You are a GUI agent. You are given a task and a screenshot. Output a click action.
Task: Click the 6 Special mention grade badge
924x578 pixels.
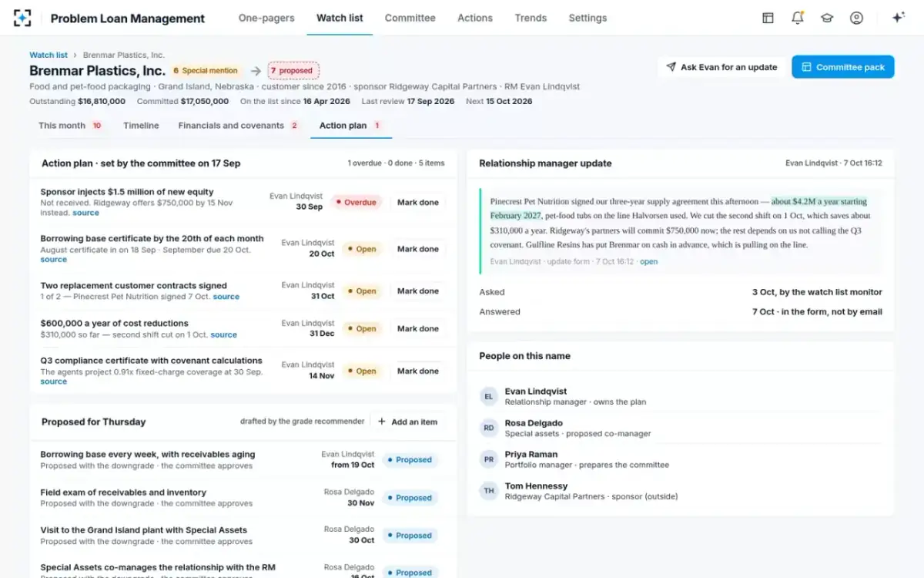click(207, 70)
